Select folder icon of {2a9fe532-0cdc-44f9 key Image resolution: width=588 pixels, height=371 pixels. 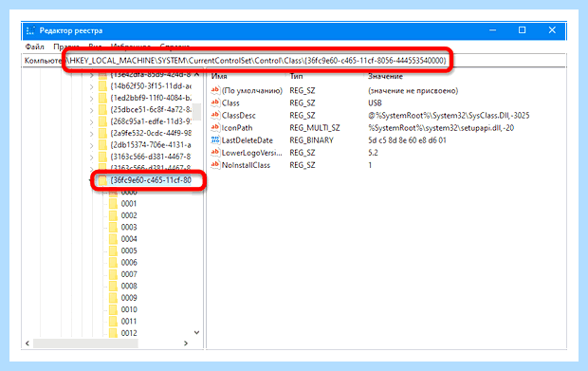tap(102, 133)
